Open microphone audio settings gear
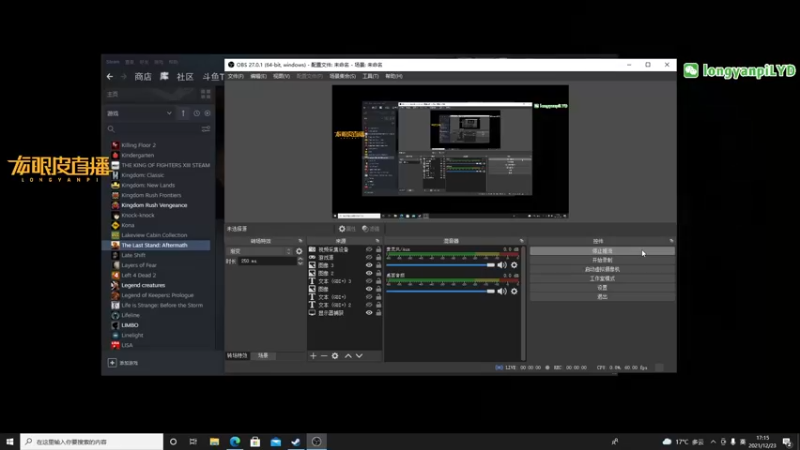 514,265
